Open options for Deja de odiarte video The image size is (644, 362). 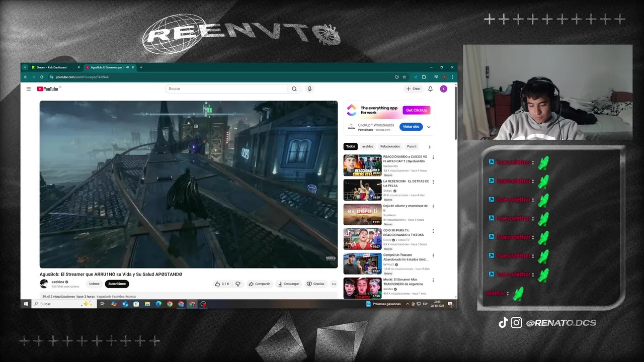click(x=433, y=207)
